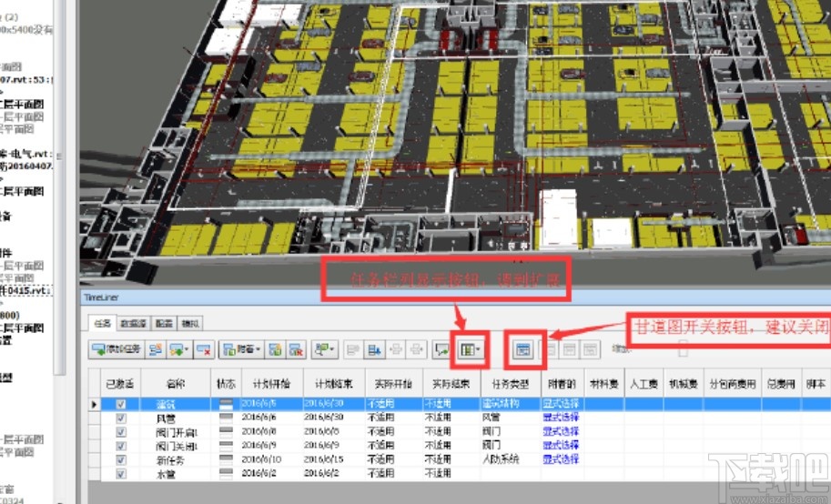Click the Insert Task icon beside 添加任务
Screen dimensions: 831x504
click(x=156, y=349)
